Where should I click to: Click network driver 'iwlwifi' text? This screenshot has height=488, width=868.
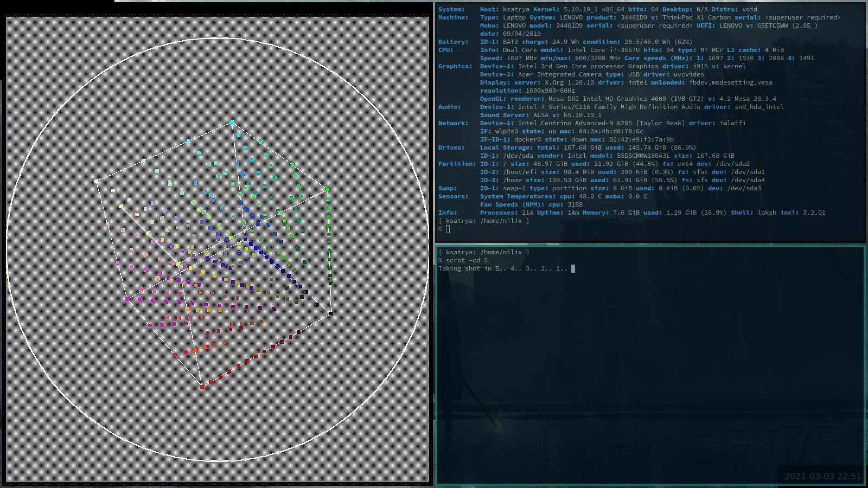(x=732, y=123)
